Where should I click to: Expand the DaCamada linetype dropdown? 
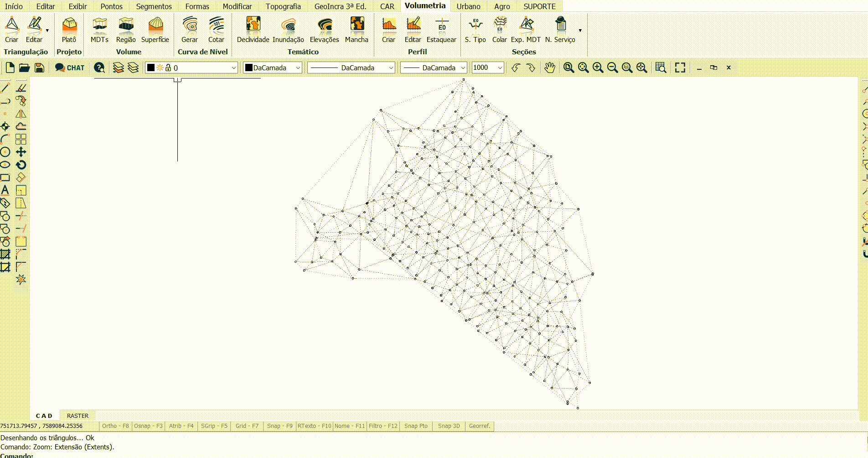391,68
